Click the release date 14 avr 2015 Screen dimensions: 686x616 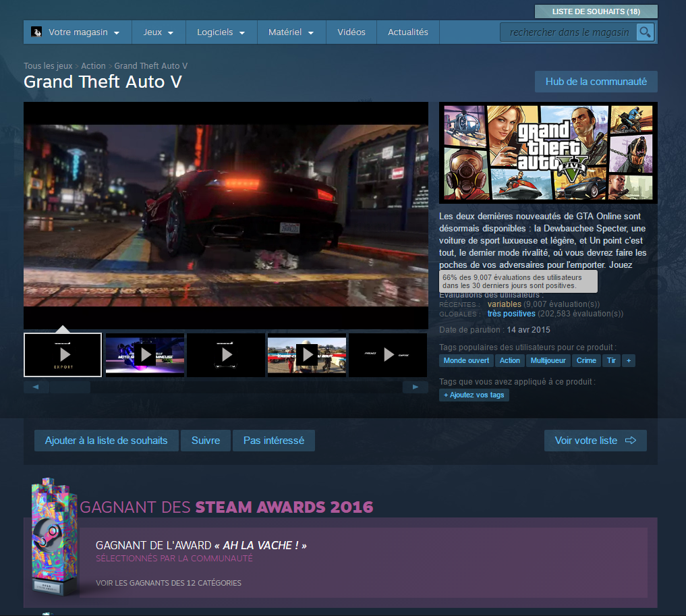click(x=529, y=330)
